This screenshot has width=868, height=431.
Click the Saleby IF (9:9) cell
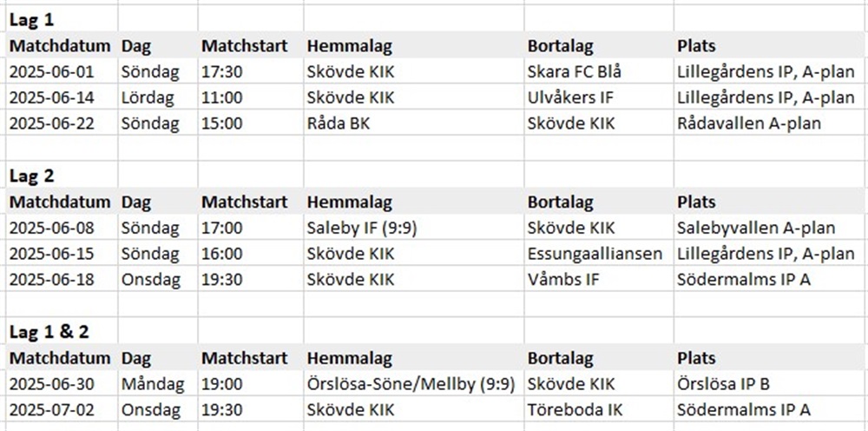(414, 228)
